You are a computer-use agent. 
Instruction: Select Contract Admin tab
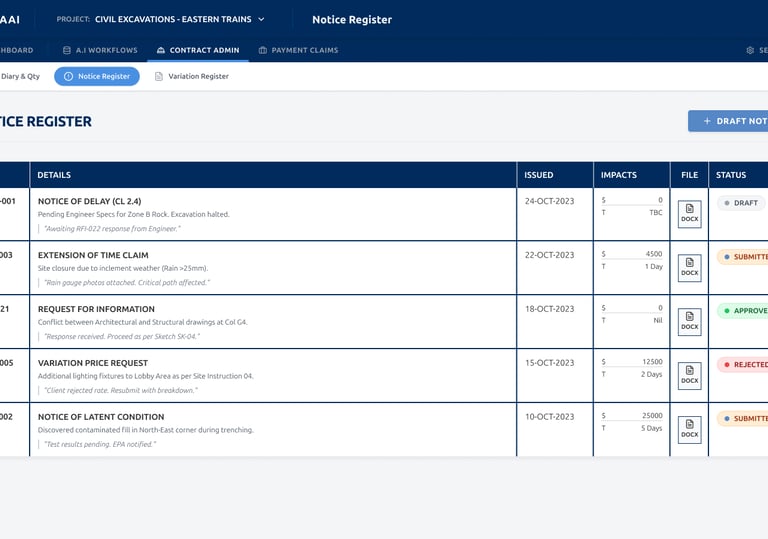click(x=198, y=50)
